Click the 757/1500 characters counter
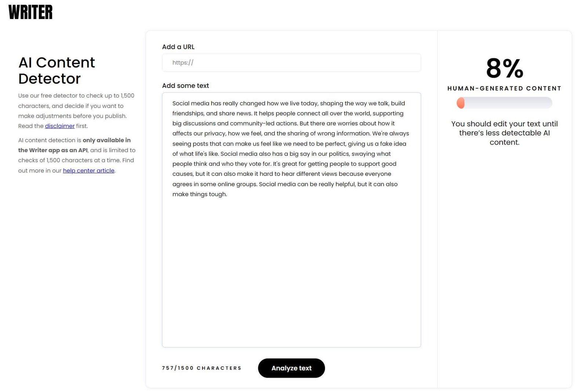Screen dimensions: 587x392 coord(201,368)
